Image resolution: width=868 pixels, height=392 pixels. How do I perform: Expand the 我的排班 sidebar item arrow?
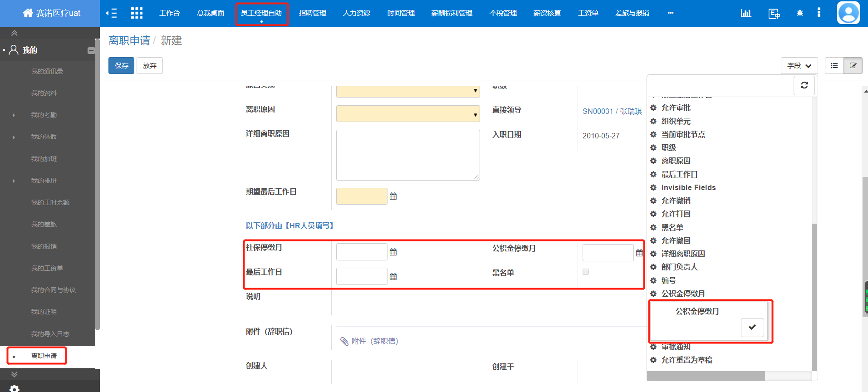(14, 181)
